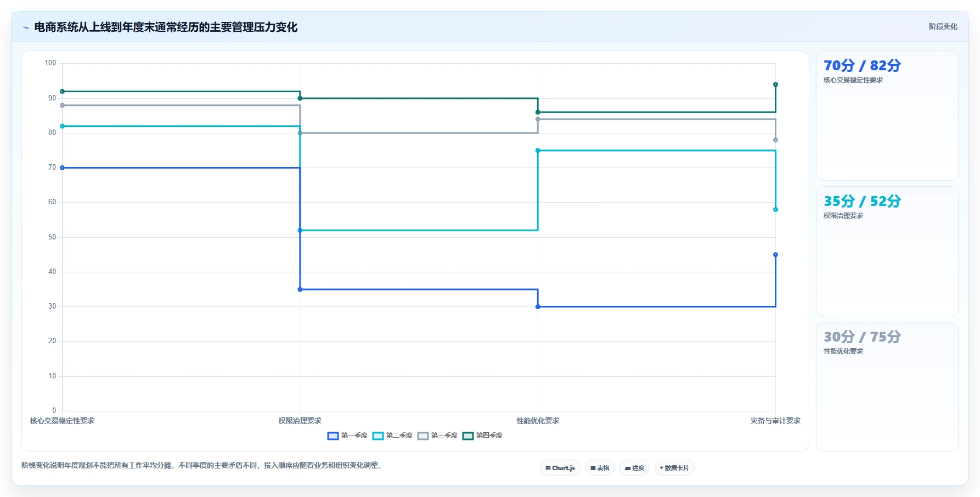This screenshot has width=980, height=497.
Task: Click the 70分 / 82分 card value
Action: click(x=862, y=65)
